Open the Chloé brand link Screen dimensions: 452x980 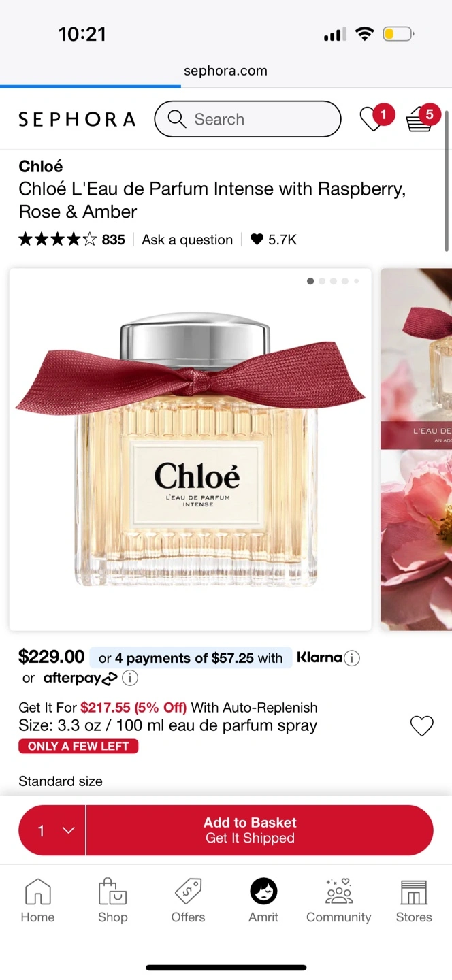[x=41, y=166]
